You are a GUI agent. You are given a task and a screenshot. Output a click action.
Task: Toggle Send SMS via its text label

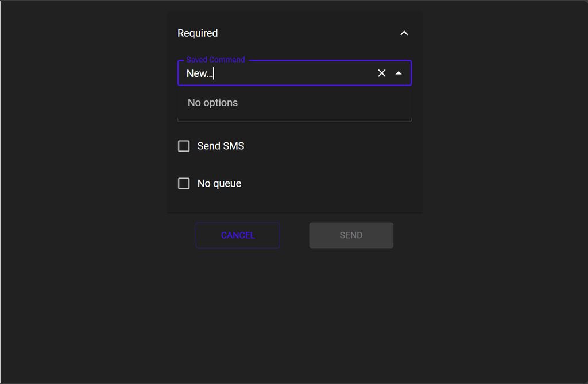point(220,146)
